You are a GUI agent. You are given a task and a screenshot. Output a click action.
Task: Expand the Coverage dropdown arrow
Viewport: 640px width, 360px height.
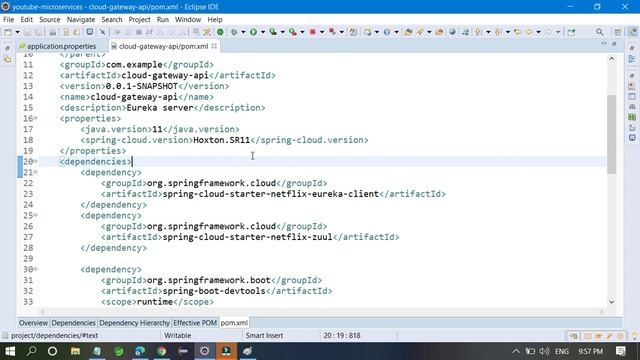(x=282, y=32)
